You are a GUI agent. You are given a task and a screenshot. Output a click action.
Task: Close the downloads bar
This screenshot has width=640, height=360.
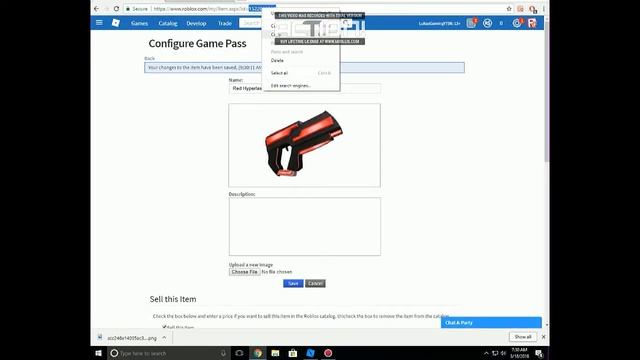(543, 337)
